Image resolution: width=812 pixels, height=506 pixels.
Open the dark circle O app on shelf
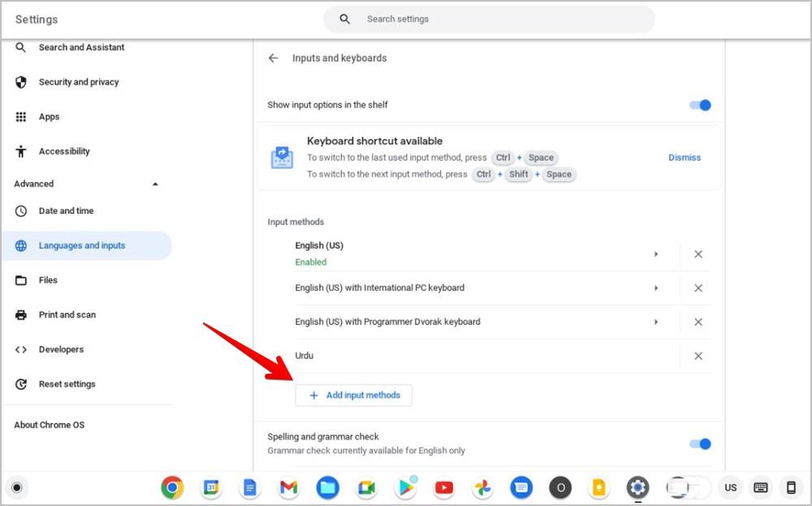(x=560, y=487)
